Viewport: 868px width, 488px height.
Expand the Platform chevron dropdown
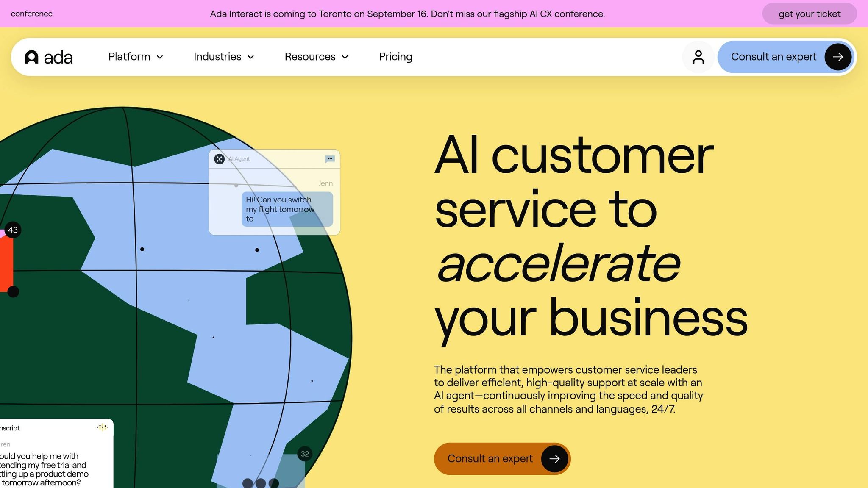pos(160,57)
